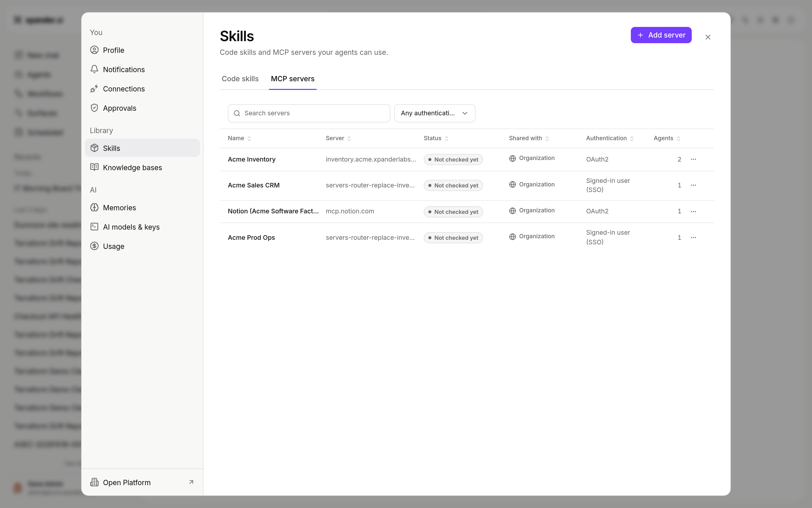Click Signed-in user (SSO) in Acme Sales CRM row
The width and height of the screenshot is (812, 508).
(x=608, y=185)
